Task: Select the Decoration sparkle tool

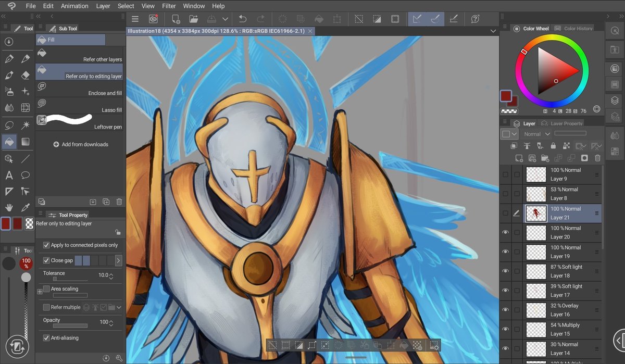Action: pos(25,92)
